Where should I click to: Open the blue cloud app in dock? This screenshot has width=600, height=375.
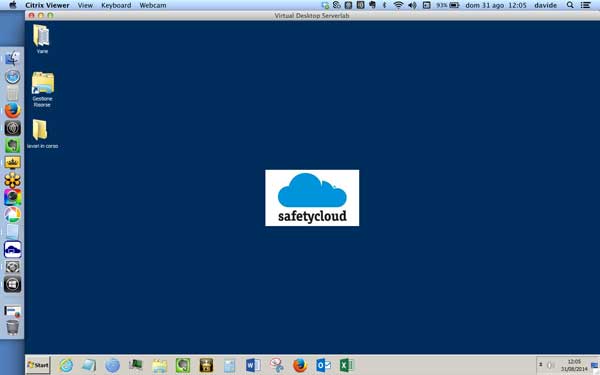12,249
